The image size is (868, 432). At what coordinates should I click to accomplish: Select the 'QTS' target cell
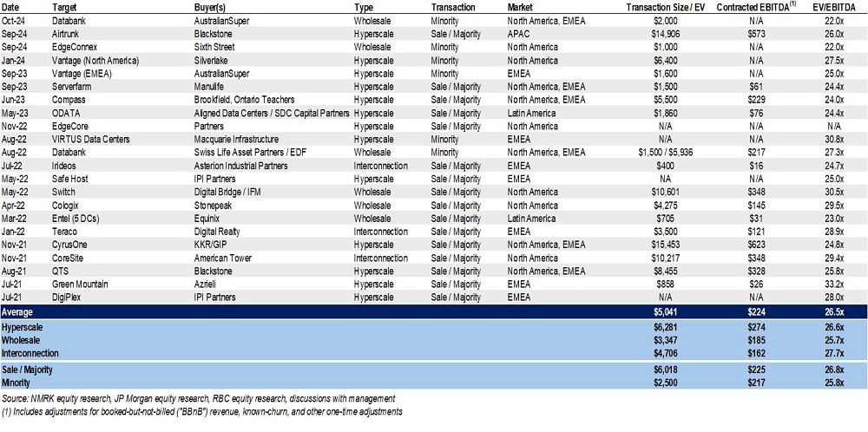pyautogui.click(x=60, y=271)
